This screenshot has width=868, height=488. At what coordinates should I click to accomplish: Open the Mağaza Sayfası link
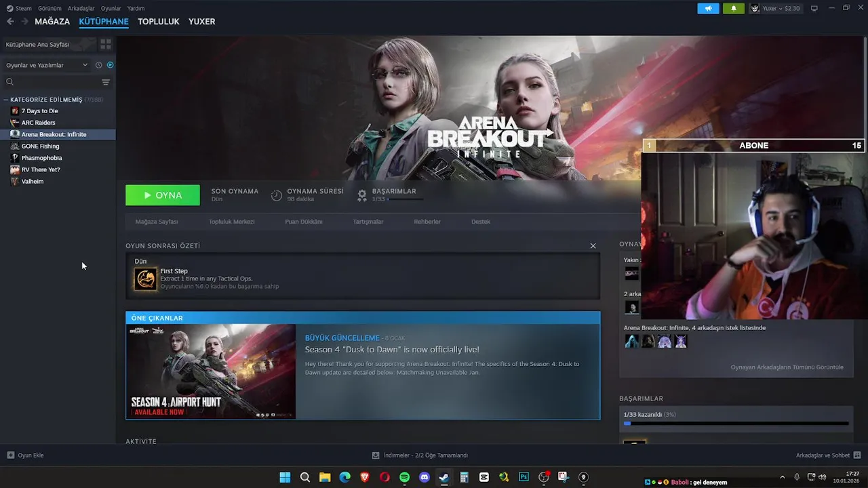[x=157, y=222]
